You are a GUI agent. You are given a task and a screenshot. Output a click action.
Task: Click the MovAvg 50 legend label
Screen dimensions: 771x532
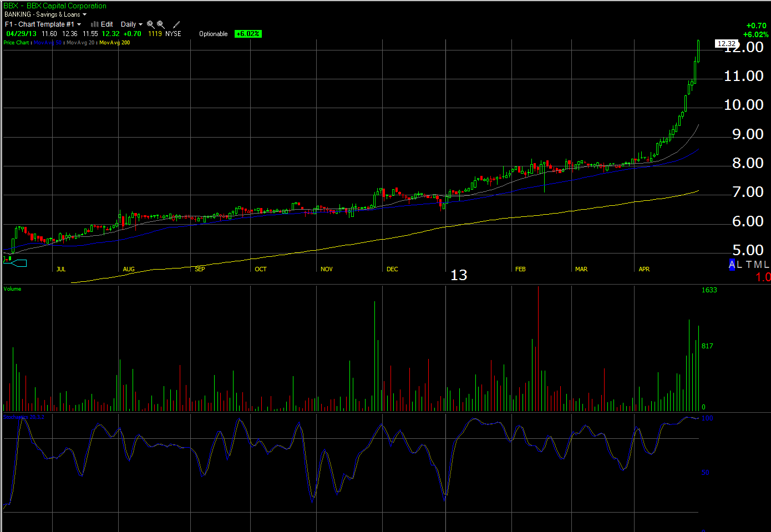click(48, 43)
